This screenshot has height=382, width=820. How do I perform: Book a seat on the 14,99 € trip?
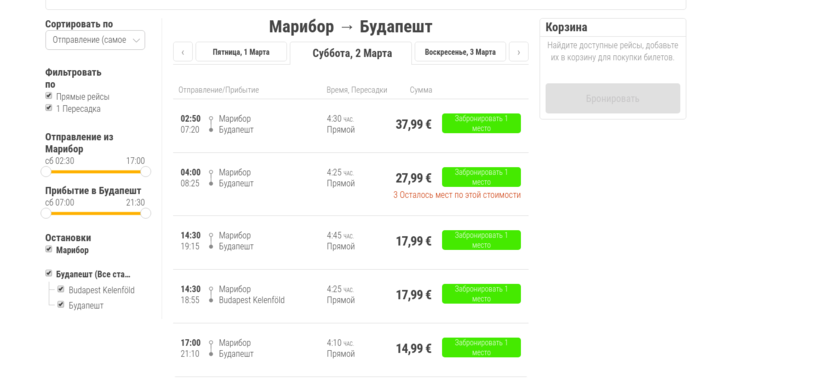pyautogui.click(x=481, y=347)
